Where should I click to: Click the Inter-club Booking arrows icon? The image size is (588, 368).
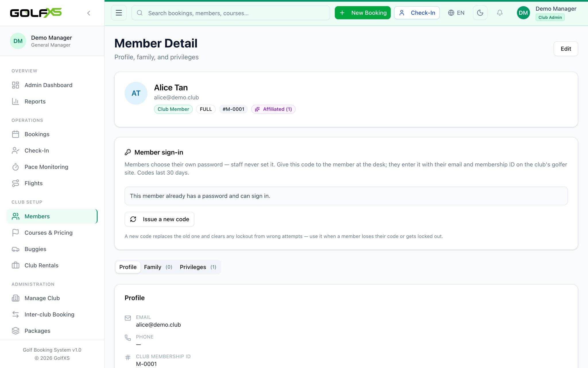(x=16, y=315)
